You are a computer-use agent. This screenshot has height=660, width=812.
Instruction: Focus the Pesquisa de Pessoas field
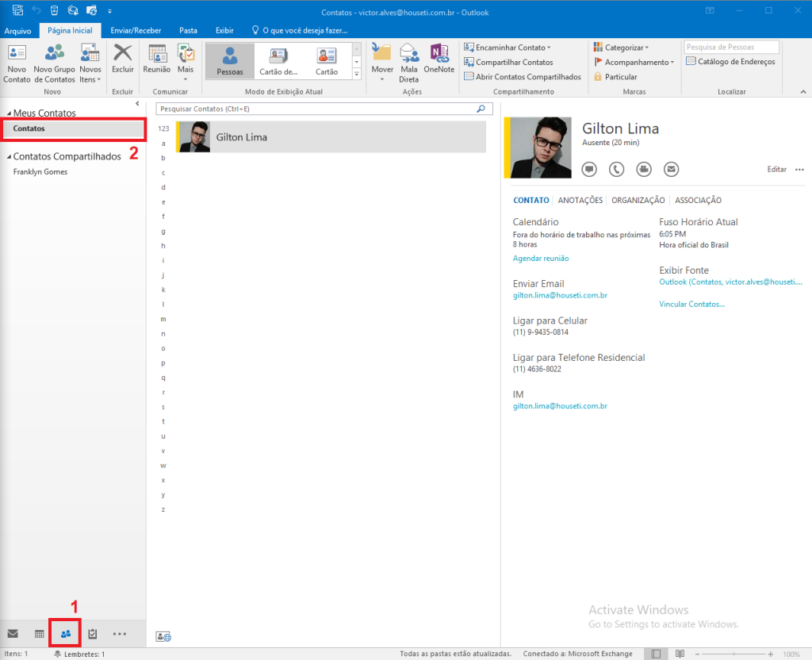tap(731, 47)
